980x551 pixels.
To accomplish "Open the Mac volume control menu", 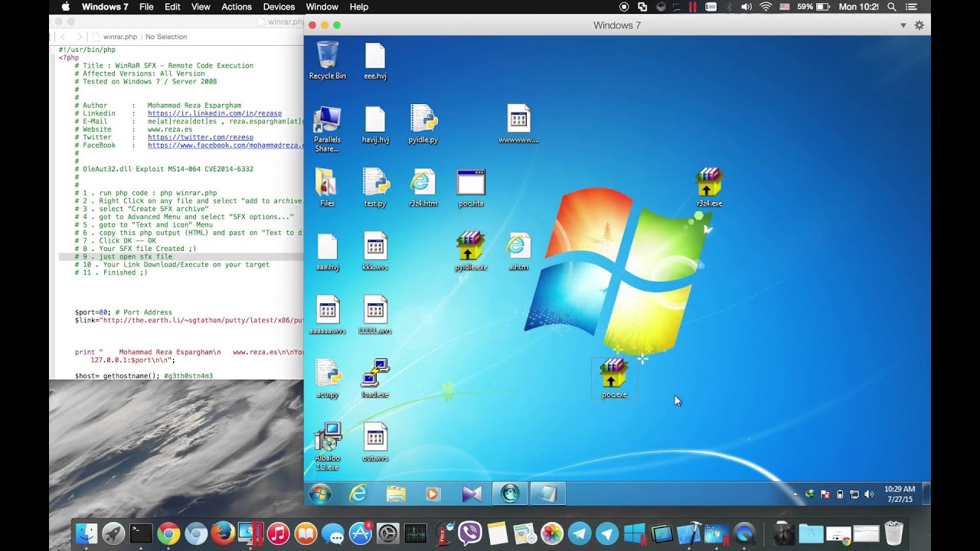I will click(746, 7).
